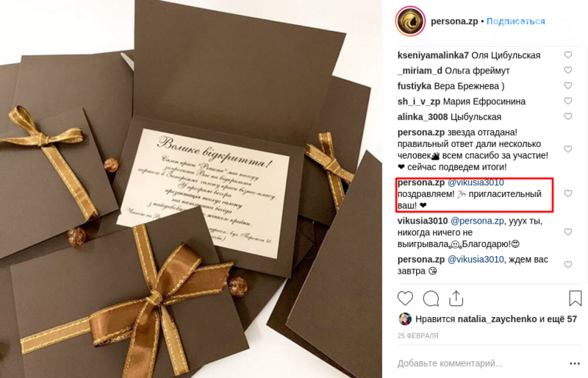Like the post with the heart icon
This screenshot has width=588, height=378.
pyautogui.click(x=405, y=299)
